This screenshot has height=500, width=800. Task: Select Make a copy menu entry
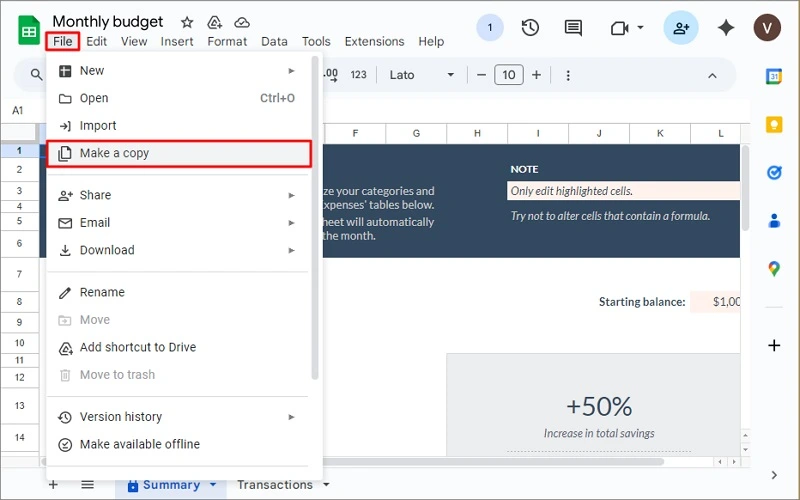179,154
